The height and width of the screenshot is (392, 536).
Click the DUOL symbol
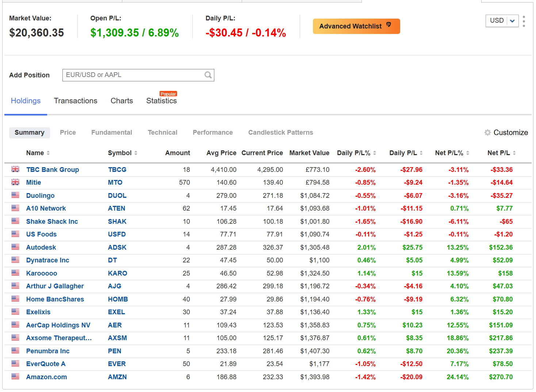pos(117,196)
